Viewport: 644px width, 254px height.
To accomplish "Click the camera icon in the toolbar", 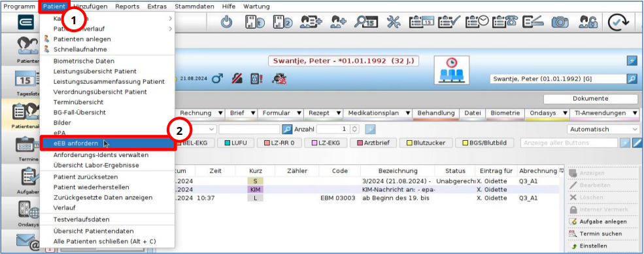I will coord(560,22).
